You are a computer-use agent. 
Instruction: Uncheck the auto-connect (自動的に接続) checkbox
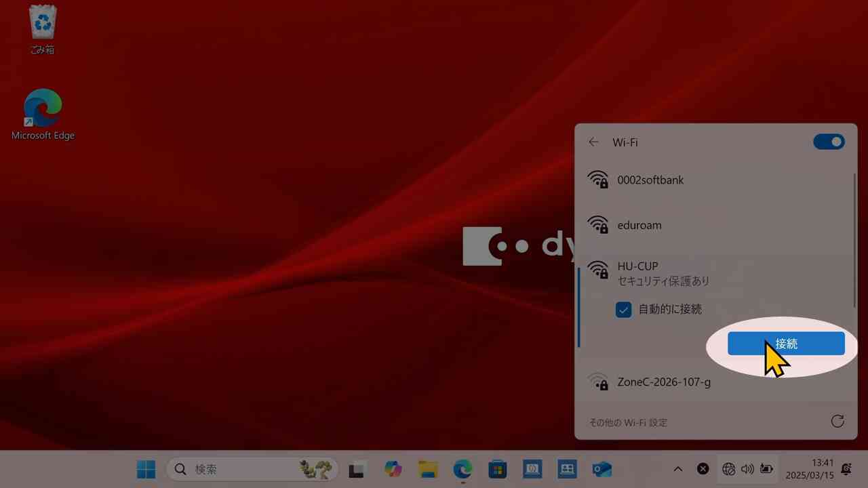624,310
